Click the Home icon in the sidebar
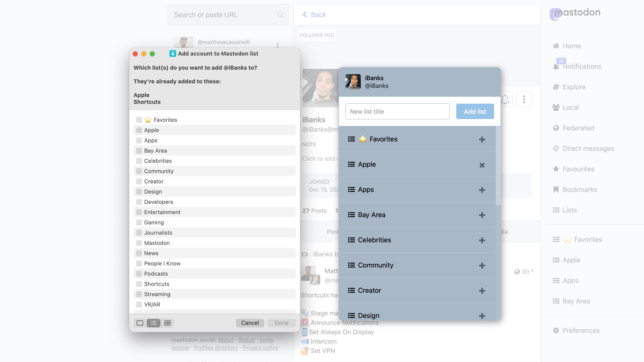 556,46
